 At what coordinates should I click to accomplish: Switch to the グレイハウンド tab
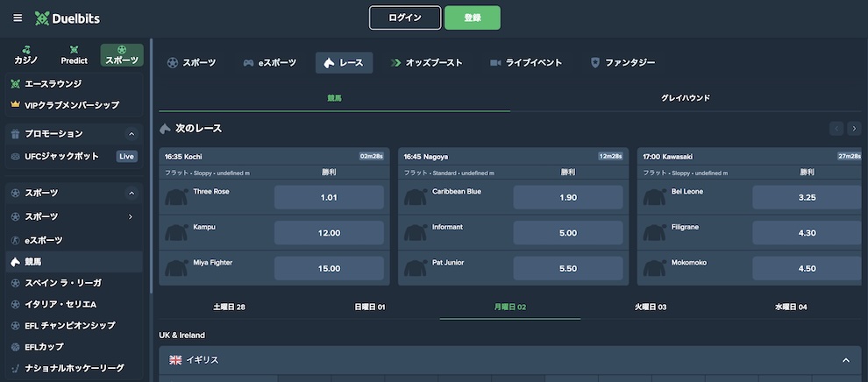[x=686, y=98]
